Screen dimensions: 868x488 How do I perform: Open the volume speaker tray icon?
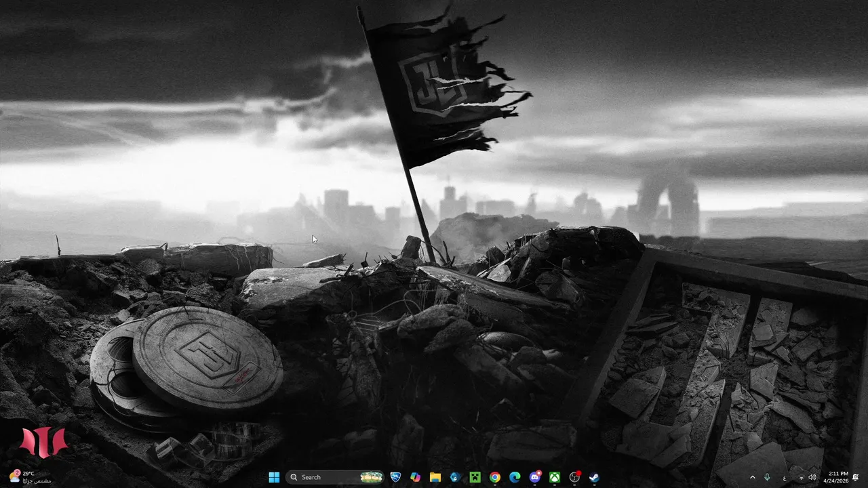click(812, 477)
